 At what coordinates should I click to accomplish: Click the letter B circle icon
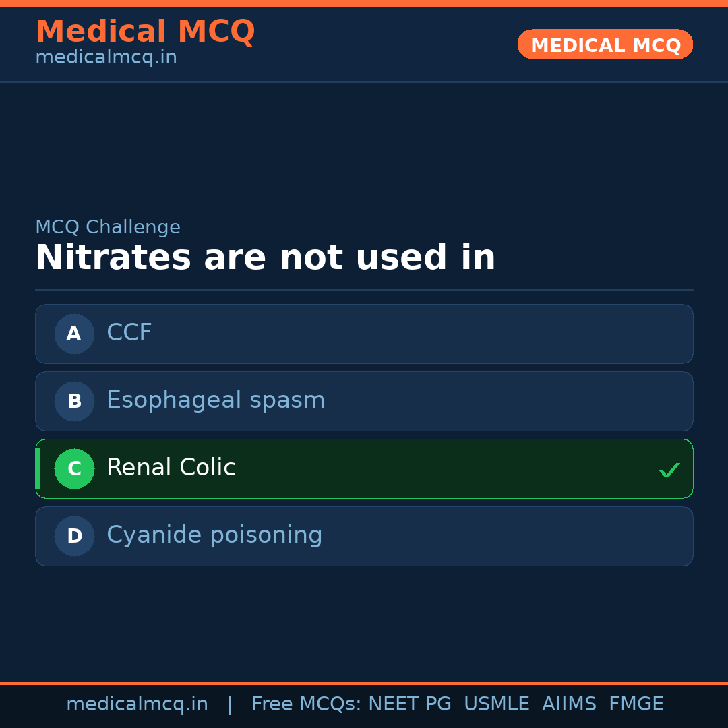point(74,401)
